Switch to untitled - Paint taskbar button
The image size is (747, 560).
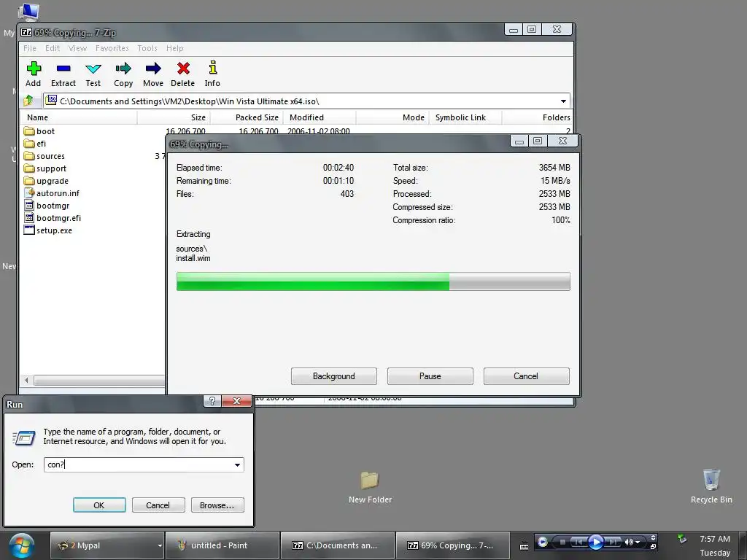pyautogui.click(x=222, y=545)
